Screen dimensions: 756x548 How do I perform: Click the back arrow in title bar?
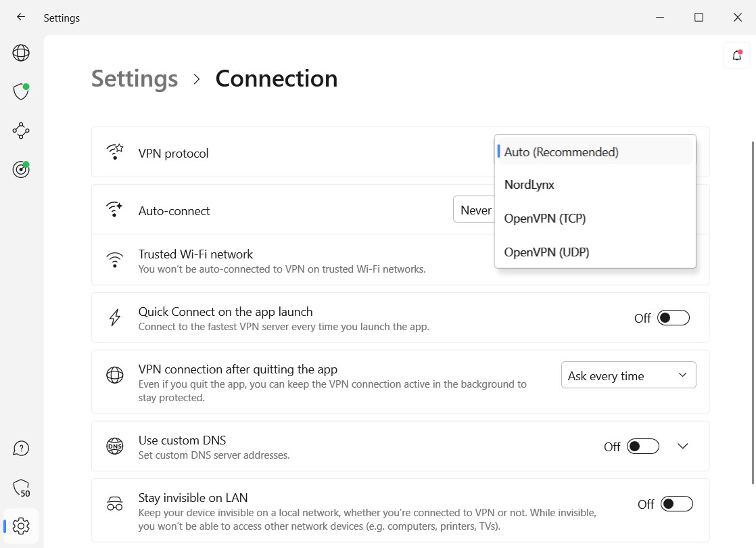(21, 18)
